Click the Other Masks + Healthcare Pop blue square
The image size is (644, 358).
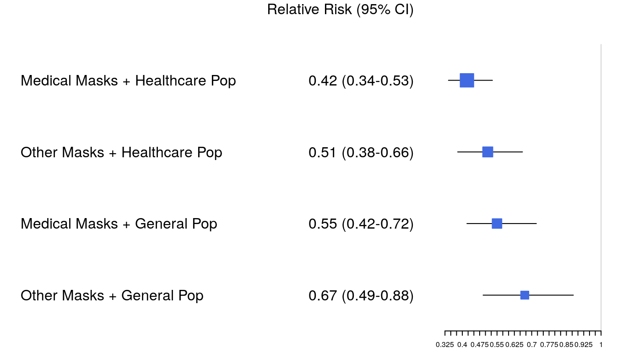pos(487,152)
